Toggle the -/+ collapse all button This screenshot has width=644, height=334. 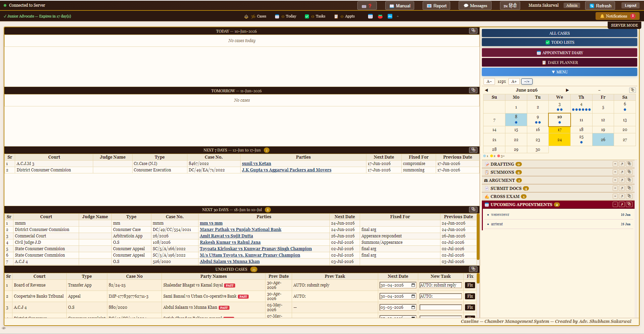pos(527,81)
